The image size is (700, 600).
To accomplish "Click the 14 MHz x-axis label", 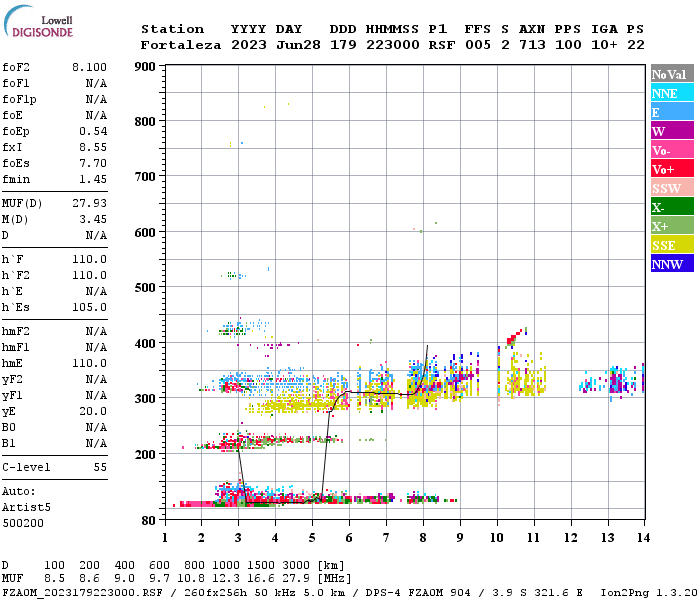I will [643, 538].
